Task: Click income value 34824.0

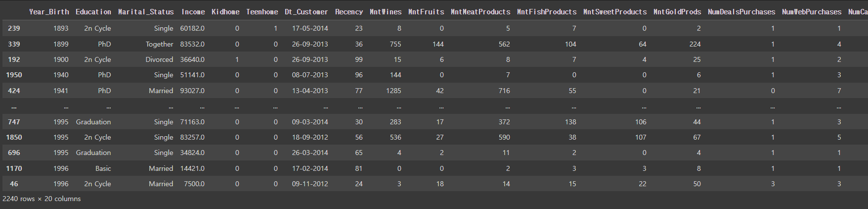Action: [192, 153]
